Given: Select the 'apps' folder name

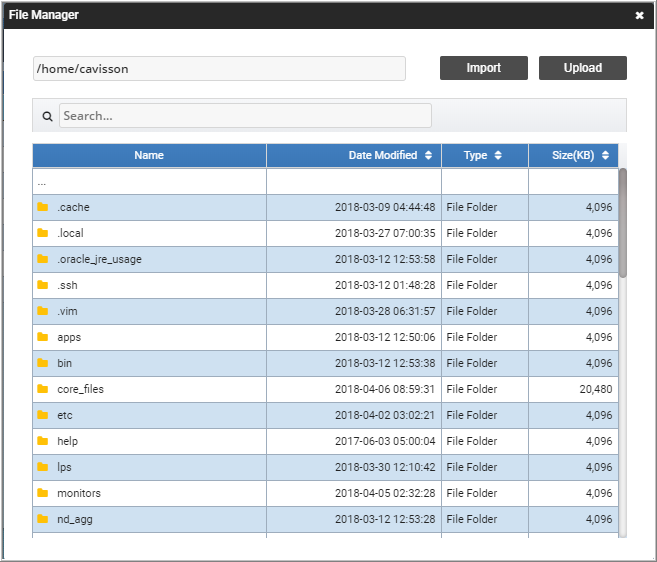Looking at the screenshot, I should [x=69, y=338].
